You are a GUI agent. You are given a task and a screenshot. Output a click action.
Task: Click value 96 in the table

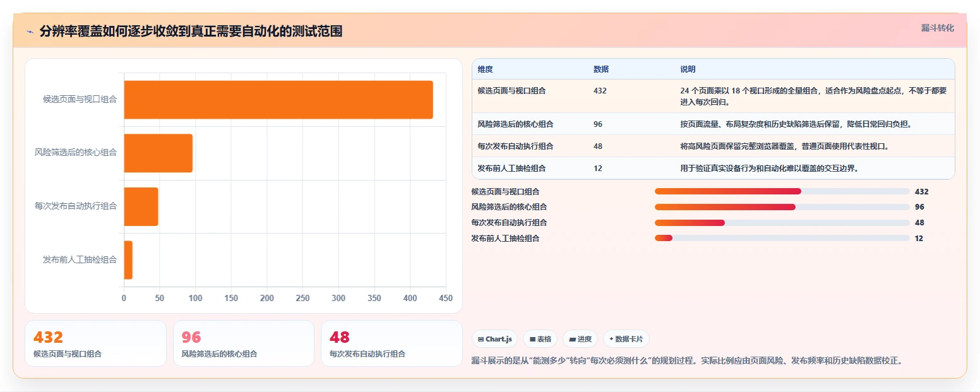click(x=598, y=124)
